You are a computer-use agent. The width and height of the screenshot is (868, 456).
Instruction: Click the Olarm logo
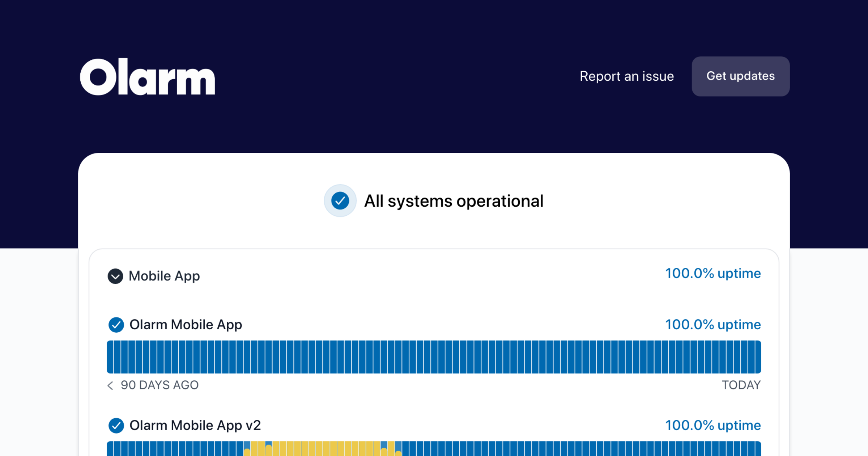click(x=147, y=77)
